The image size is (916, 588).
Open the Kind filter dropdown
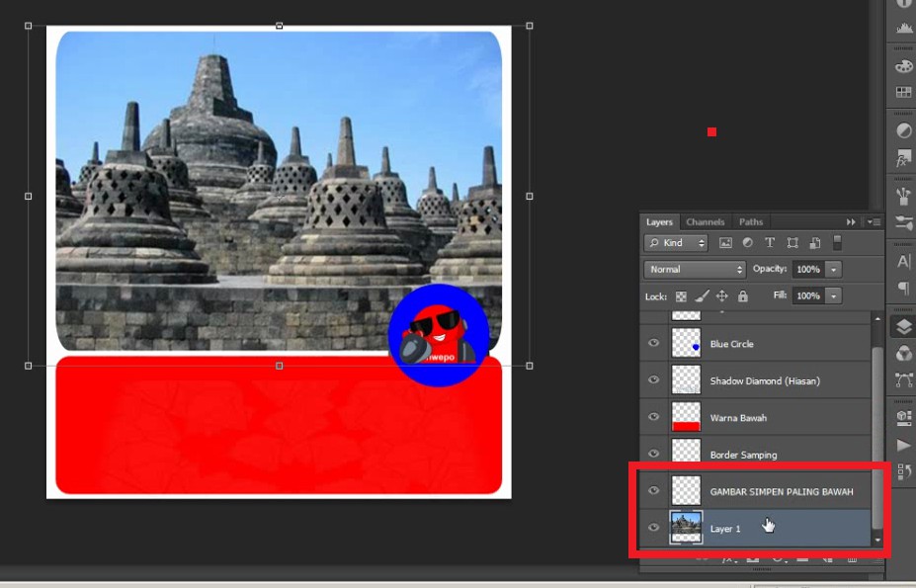point(676,242)
